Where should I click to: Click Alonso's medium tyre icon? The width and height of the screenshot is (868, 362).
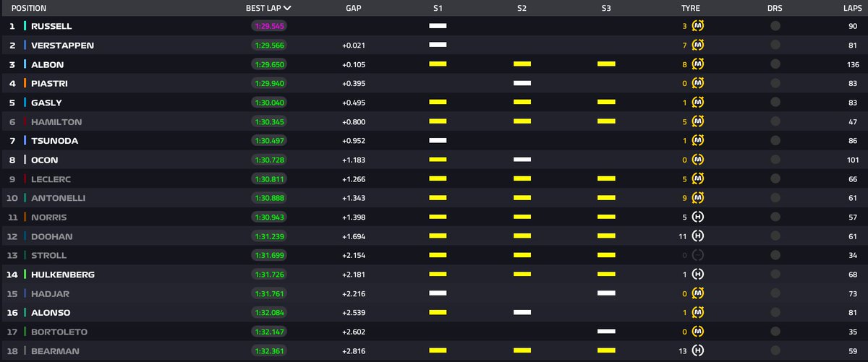[x=698, y=312]
